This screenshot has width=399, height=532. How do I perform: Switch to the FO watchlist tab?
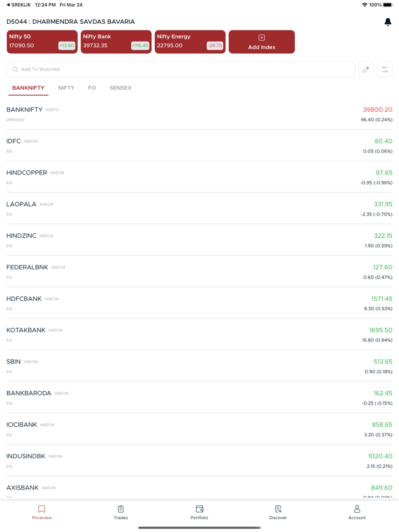[x=92, y=88]
